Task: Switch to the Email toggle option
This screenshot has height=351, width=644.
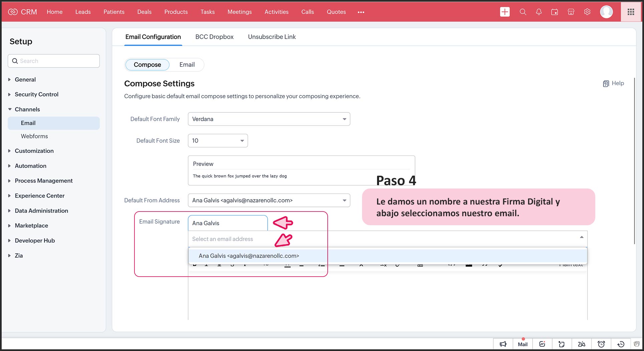Action: (187, 65)
